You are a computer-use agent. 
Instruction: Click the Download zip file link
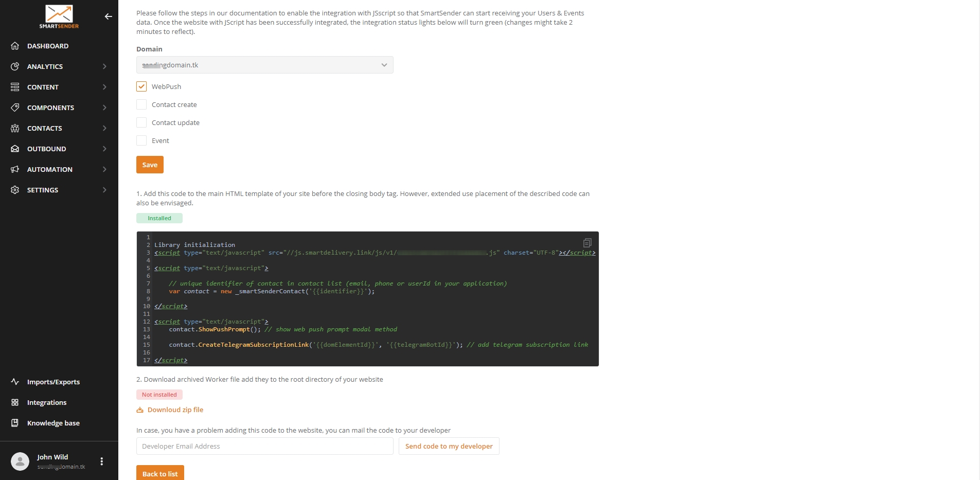tap(175, 410)
